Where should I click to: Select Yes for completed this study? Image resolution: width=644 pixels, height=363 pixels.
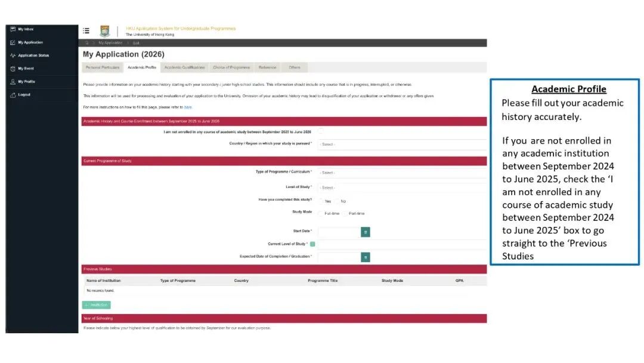coord(321,201)
